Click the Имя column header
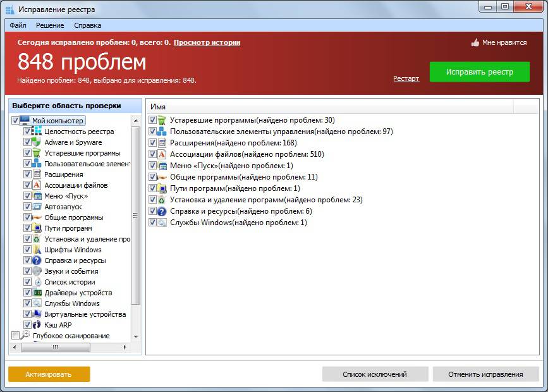Viewport: 548px width, 392px height. click(x=330, y=107)
